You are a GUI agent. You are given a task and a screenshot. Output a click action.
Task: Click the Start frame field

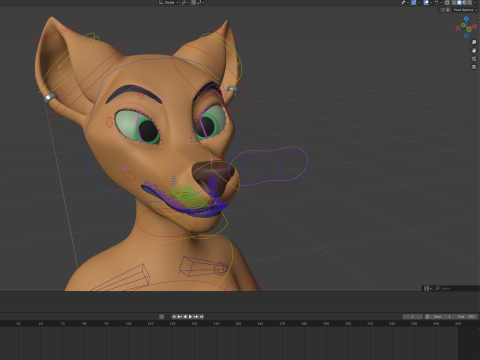click(442, 317)
